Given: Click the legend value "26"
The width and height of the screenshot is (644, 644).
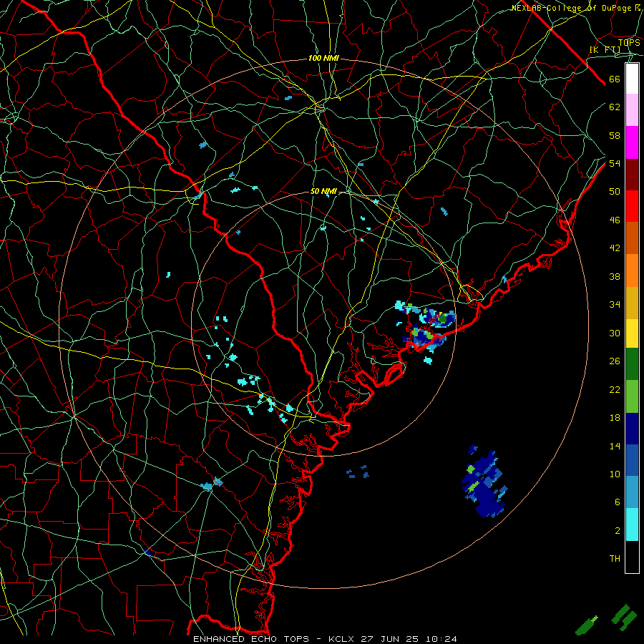Looking at the screenshot, I should coord(615,361).
